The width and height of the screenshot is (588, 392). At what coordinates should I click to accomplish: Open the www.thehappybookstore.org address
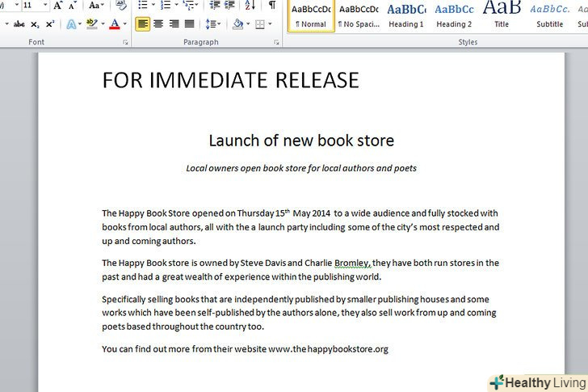tap(328, 349)
